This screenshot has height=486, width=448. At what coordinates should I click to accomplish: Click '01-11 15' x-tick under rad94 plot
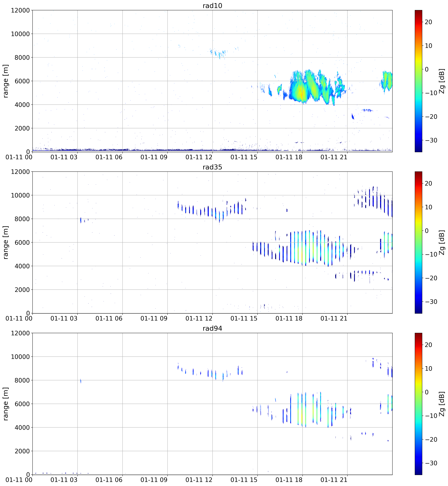[x=244, y=480]
